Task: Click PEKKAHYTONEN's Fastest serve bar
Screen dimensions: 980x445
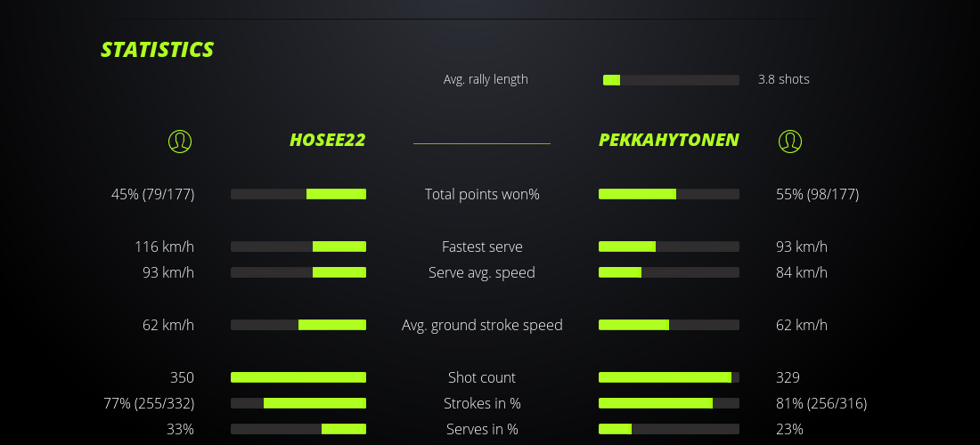Action: [668, 247]
